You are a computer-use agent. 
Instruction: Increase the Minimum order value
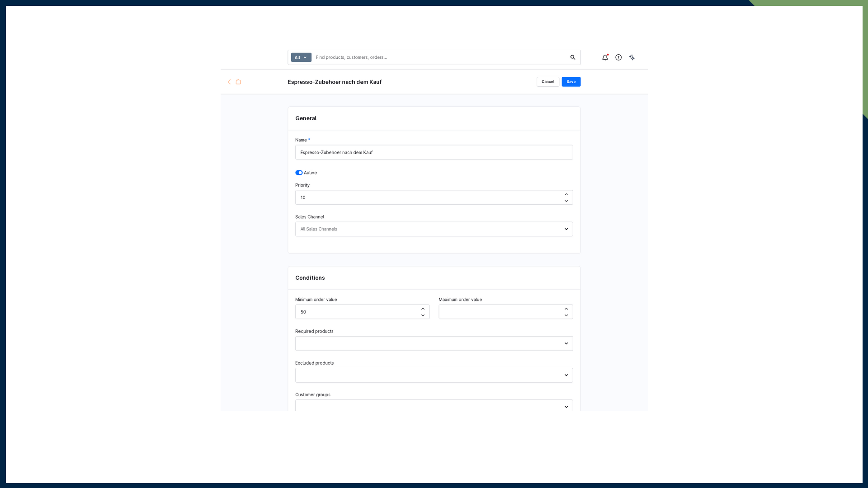[x=423, y=309]
